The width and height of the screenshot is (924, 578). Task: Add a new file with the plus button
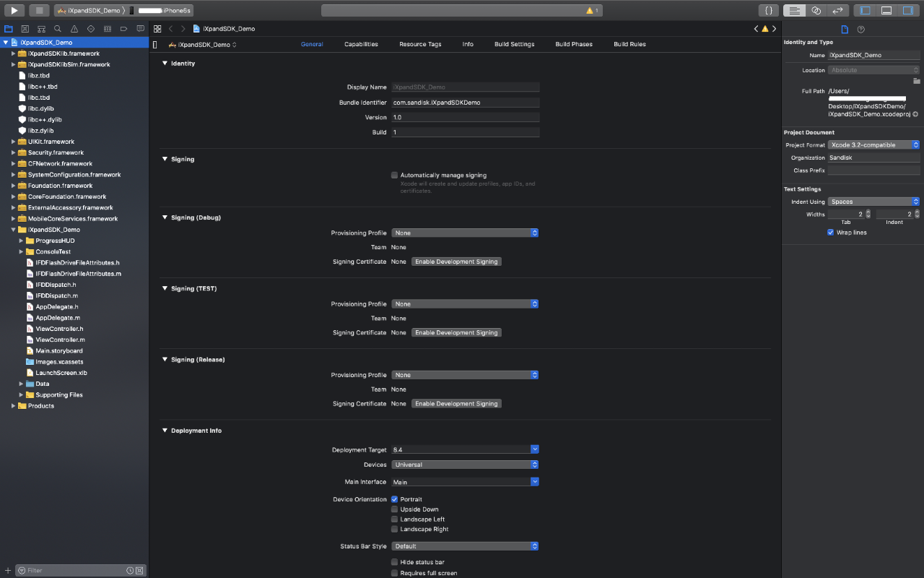coord(8,570)
